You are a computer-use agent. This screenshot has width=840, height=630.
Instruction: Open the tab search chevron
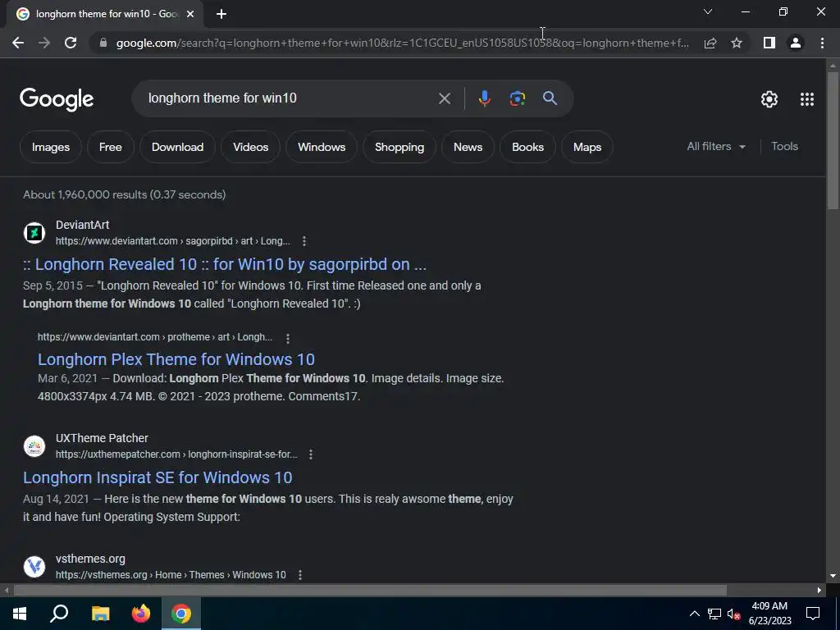point(708,11)
